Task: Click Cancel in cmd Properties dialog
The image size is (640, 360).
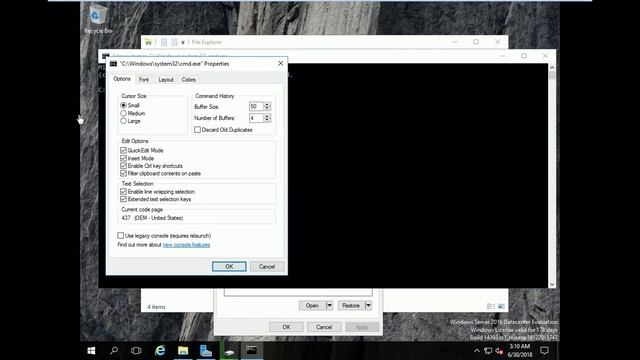Action: (x=267, y=267)
